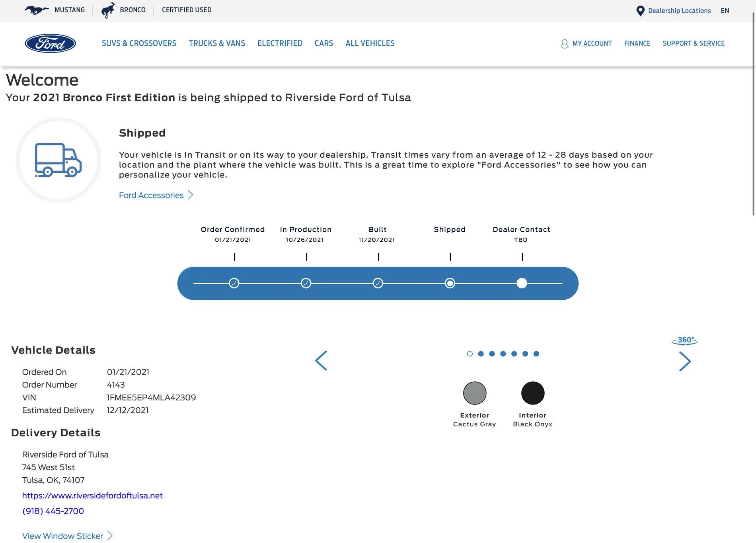
Task: Select the Dealer Contact step dot on tracker
Action: [x=522, y=283]
